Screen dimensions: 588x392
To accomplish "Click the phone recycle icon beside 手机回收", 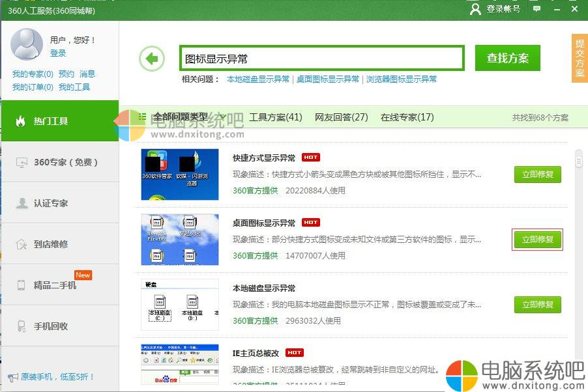I will [22, 326].
